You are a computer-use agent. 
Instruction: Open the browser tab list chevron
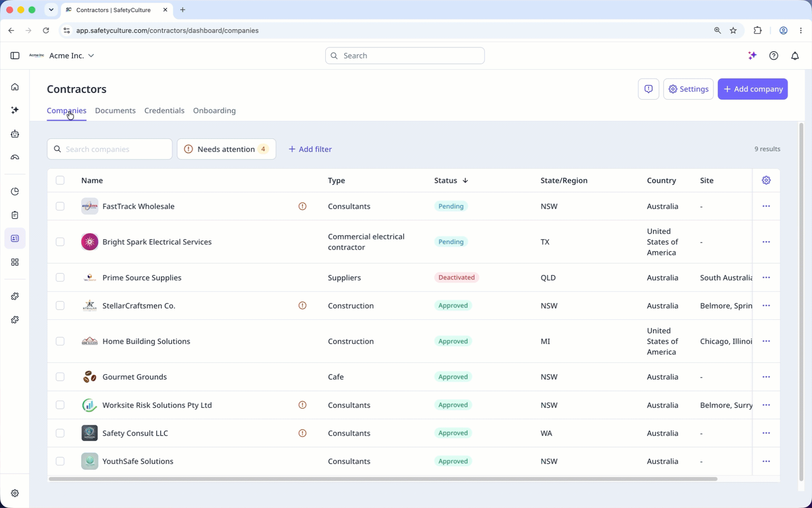(51, 10)
